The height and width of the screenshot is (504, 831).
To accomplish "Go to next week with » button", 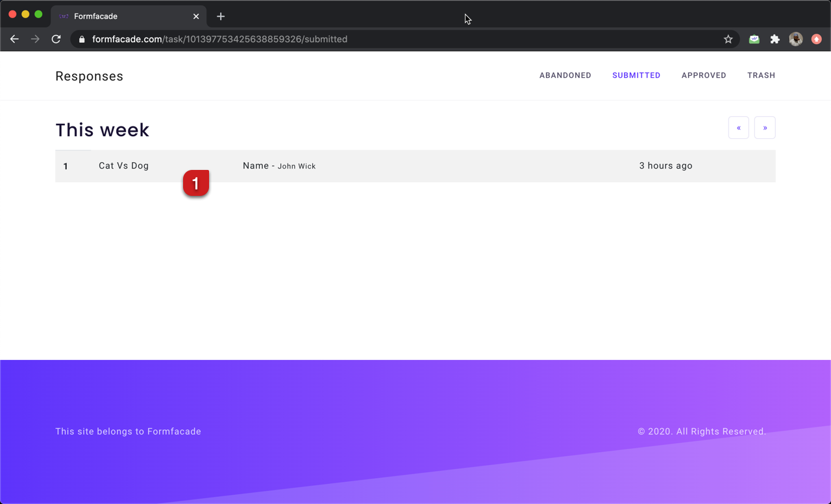I will pyautogui.click(x=765, y=128).
